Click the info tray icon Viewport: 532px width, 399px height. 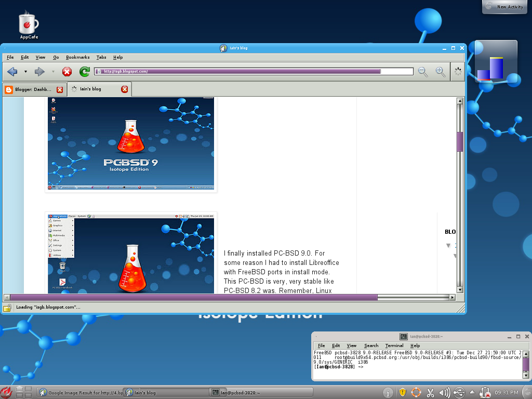388,393
